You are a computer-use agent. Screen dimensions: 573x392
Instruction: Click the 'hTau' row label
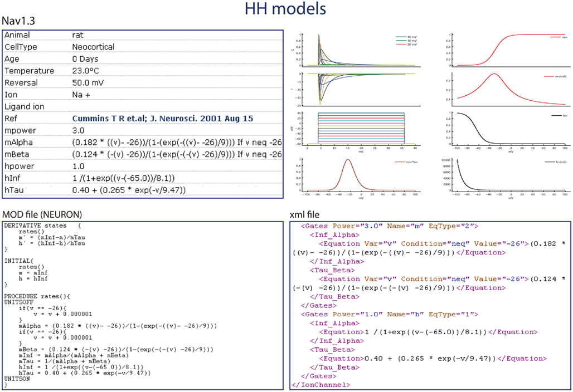tap(14, 190)
